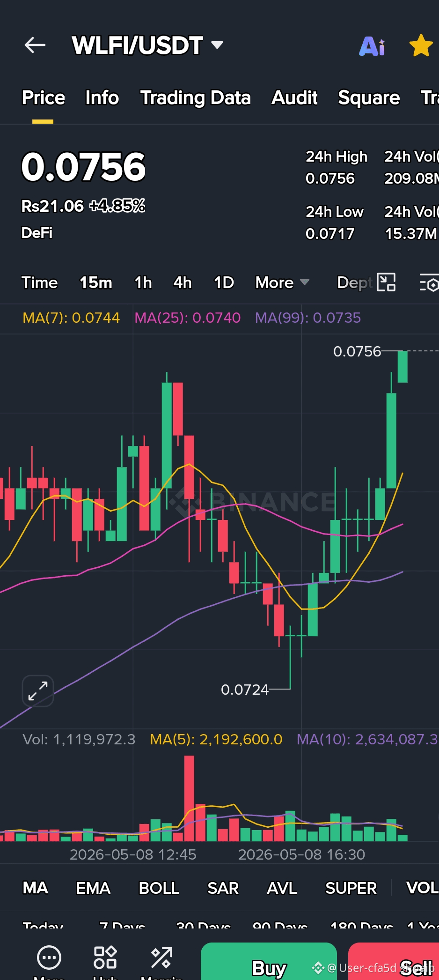The height and width of the screenshot is (980, 439).
Task: Click the volume MA(5): 2,192,600.0 label
Action: point(216,739)
